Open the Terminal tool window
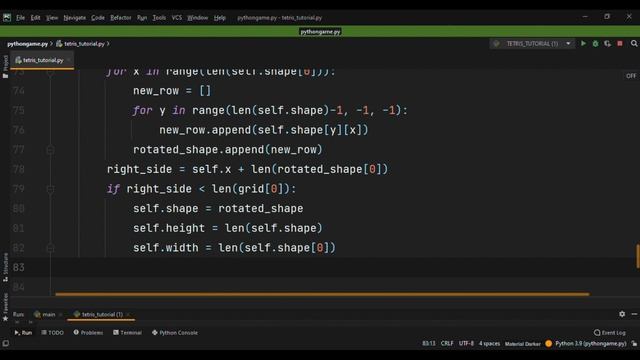This screenshot has width=640, height=360. click(x=127, y=333)
